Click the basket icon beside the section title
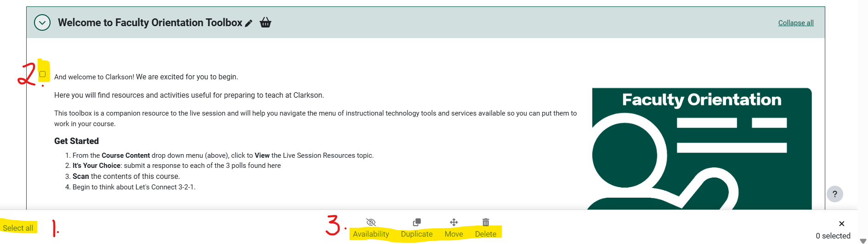Image resolution: width=868 pixels, height=244 pixels. pos(266,22)
